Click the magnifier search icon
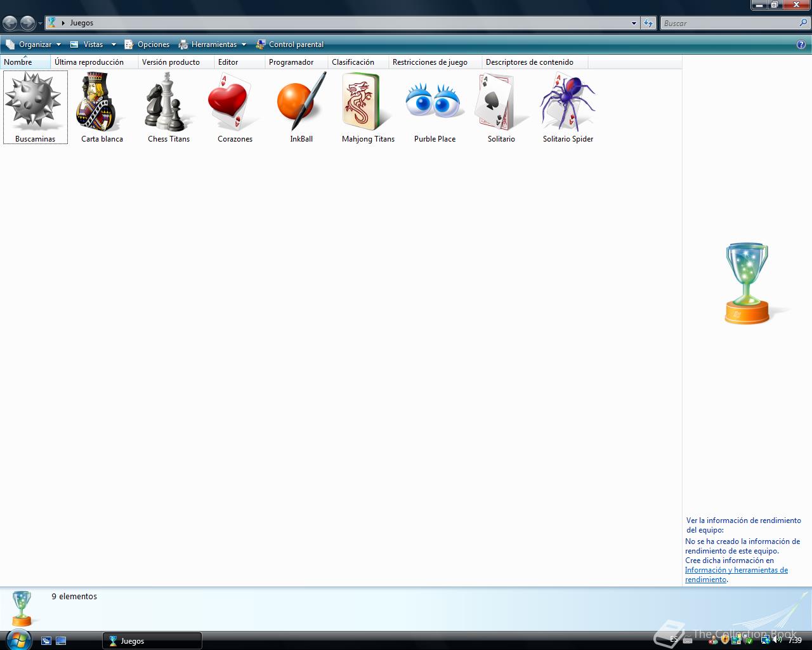The image size is (812, 650). tap(804, 23)
